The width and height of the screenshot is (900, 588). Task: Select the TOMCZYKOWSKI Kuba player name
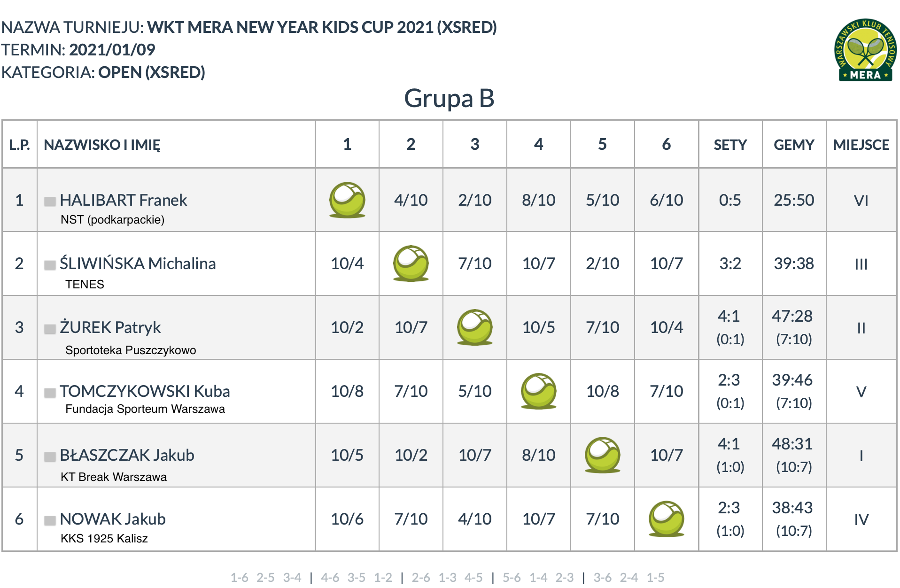[x=145, y=391]
